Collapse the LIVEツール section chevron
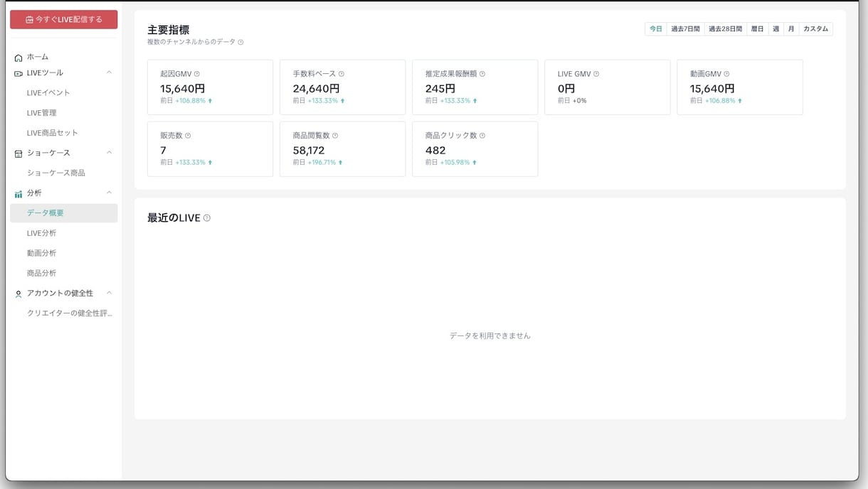 coord(109,72)
